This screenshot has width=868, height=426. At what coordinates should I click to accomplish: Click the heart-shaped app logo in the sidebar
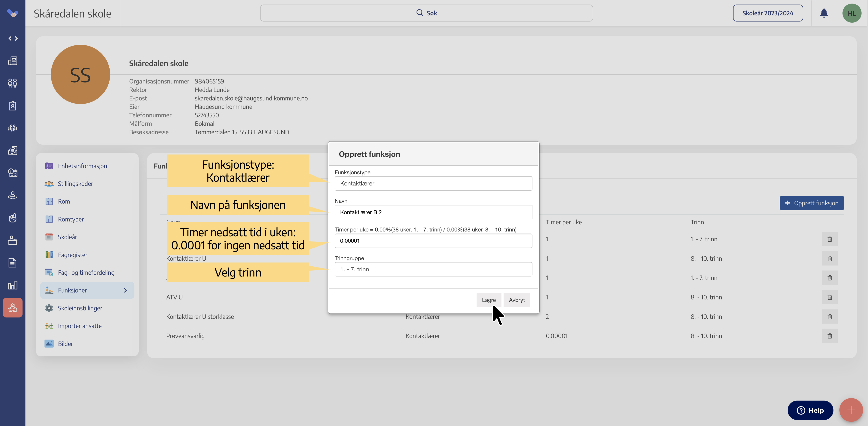(x=13, y=13)
